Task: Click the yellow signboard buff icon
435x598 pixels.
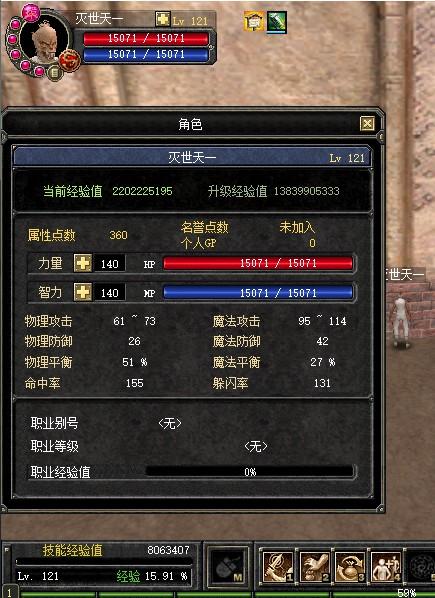Action: pos(254,21)
